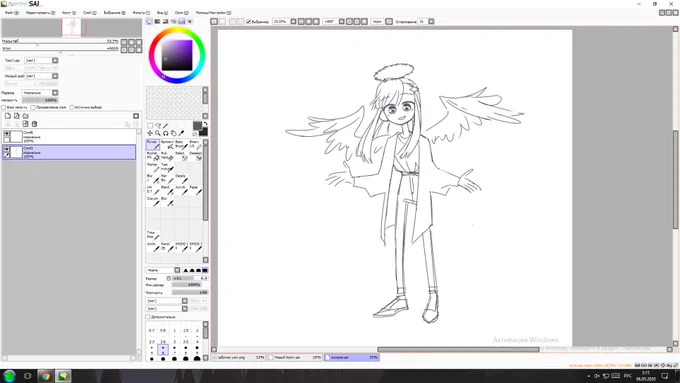Zoom out with the navigator minus button
680x383 pixels.
(124, 42)
